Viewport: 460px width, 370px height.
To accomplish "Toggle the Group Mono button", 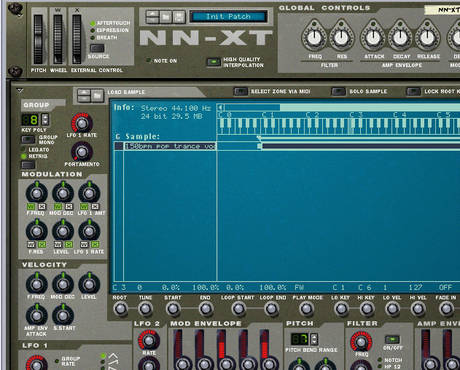I will click(28, 139).
